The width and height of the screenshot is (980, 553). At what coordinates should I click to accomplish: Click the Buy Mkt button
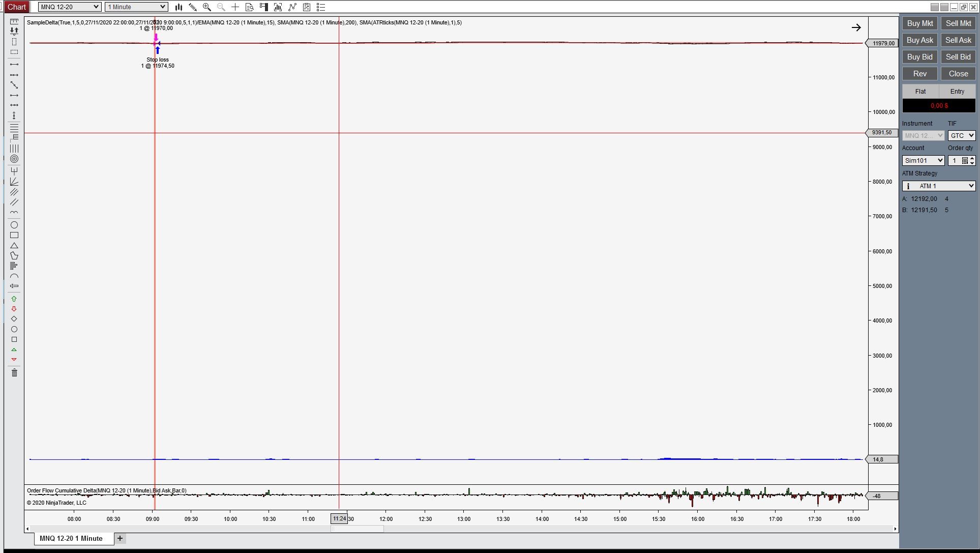pyautogui.click(x=919, y=23)
